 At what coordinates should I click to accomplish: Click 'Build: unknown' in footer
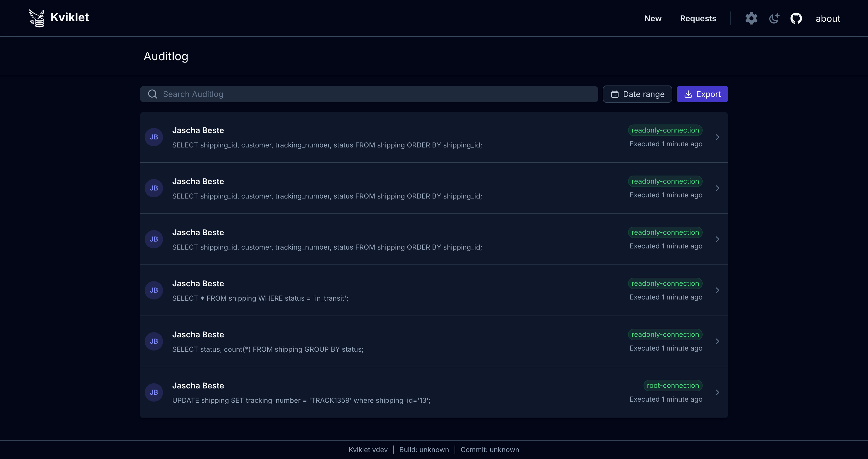[424, 450]
